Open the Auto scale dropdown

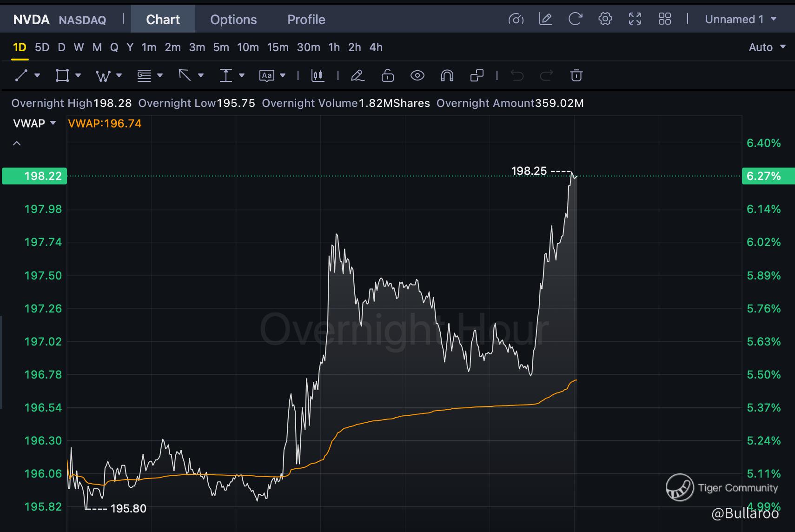coord(767,47)
